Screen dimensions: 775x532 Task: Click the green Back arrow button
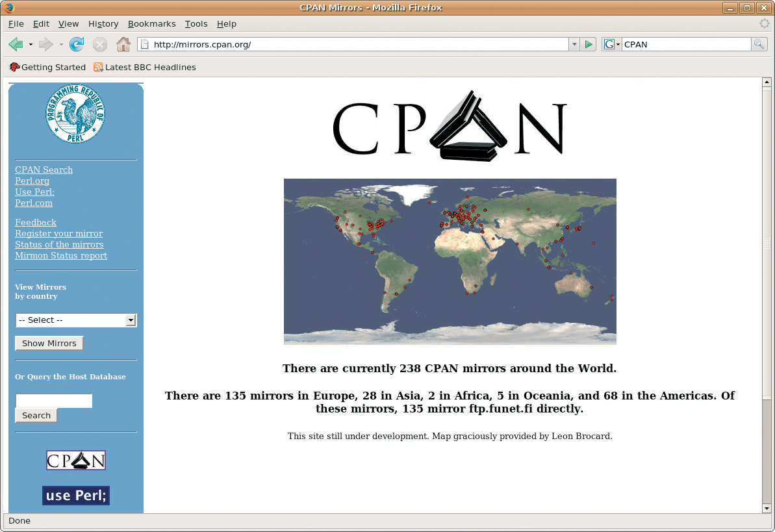[16, 45]
